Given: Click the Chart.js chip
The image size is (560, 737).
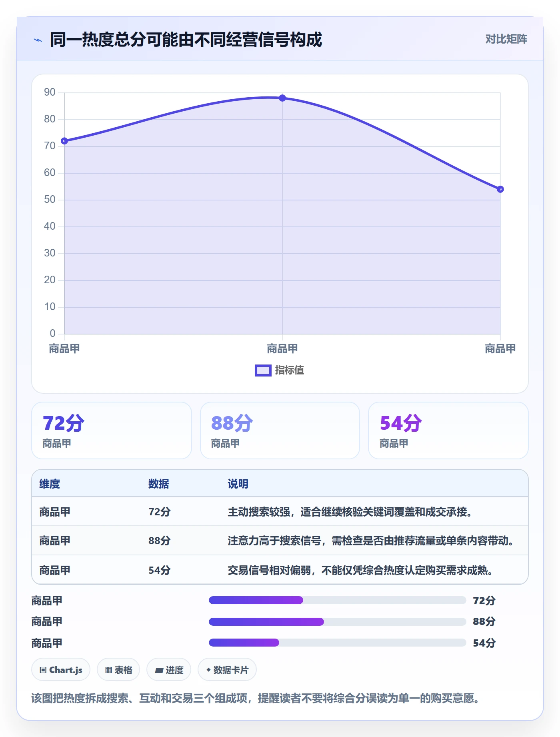Looking at the screenshot, I should pos(61,670).
